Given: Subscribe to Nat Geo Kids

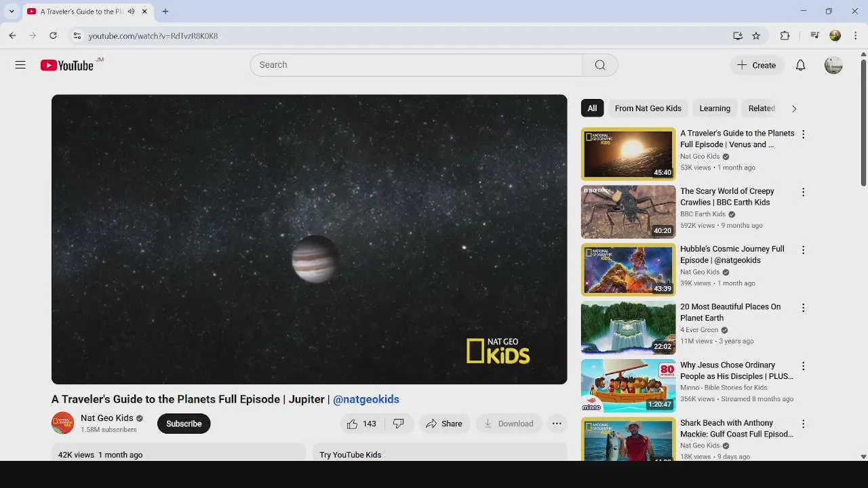Looking at the screenshot, I should click(184, 424).
